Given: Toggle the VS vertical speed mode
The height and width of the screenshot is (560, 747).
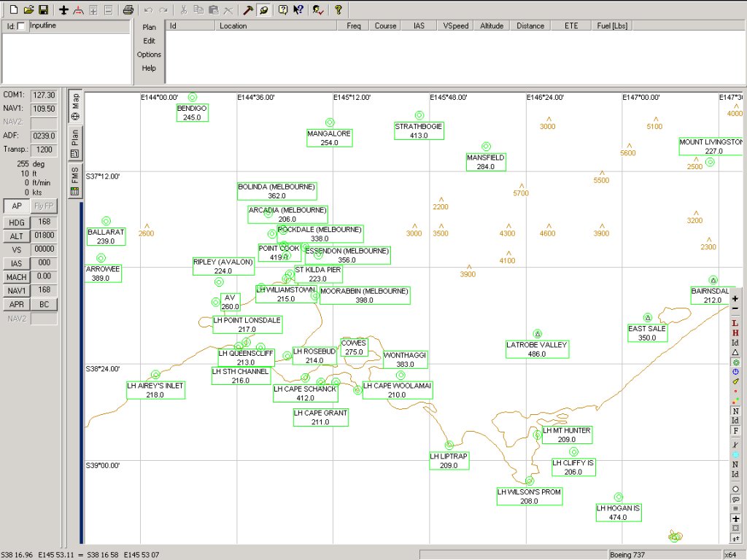Looking at the screenshot, I should click(17, 249).
